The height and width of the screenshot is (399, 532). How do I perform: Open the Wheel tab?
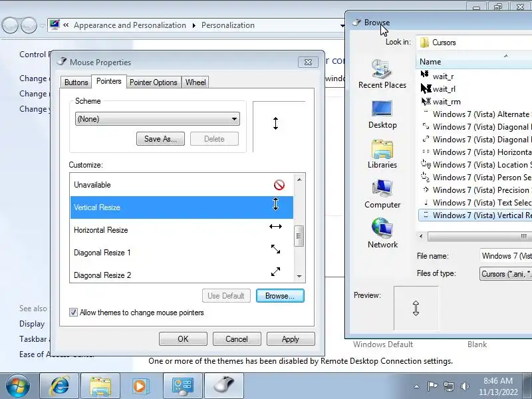196,82
